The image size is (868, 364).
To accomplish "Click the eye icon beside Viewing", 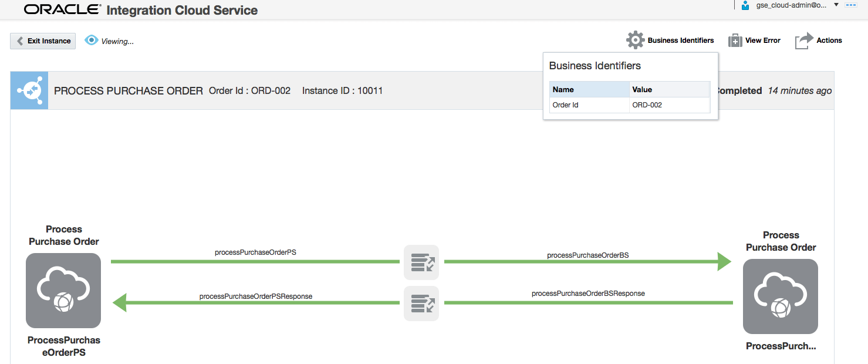I will coord(91,41).
